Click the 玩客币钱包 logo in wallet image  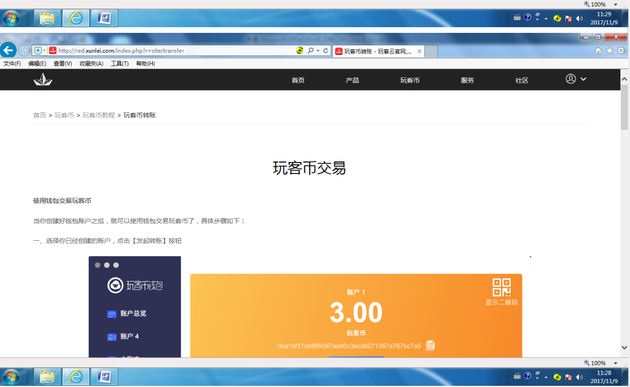point(135,286)
